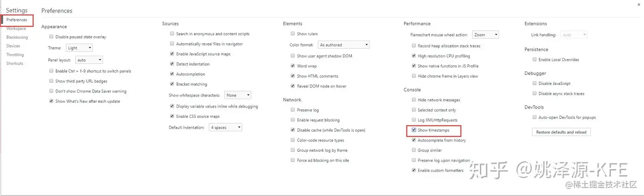Uncheck Enable custom formatters
This screenshot has height=196, width=644.
point(414,171)
